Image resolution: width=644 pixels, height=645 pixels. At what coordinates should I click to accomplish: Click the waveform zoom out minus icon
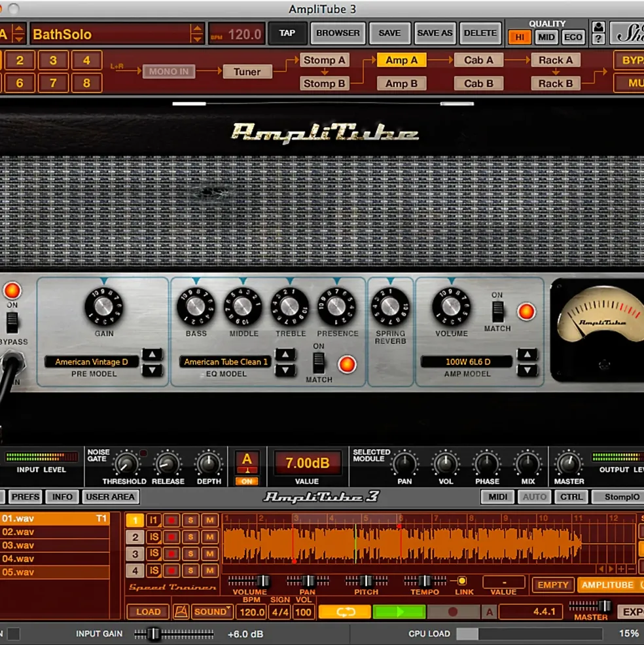point(632,569)
